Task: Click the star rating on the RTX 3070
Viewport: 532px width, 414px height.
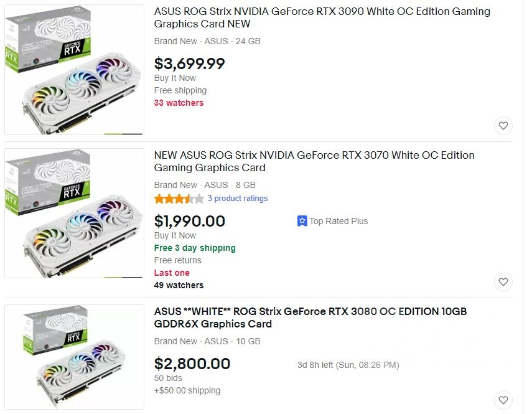Action: [x=179, y=199]
